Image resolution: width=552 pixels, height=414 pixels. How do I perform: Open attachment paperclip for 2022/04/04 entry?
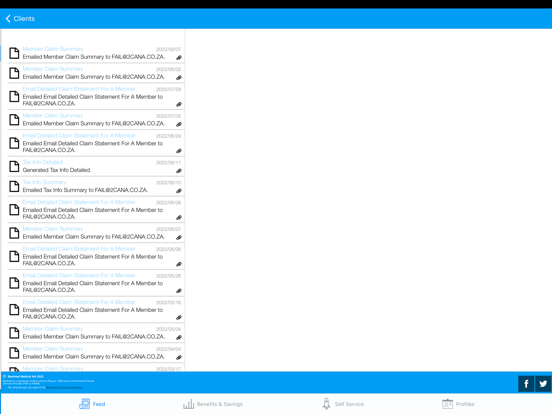(x=179, y=357)
